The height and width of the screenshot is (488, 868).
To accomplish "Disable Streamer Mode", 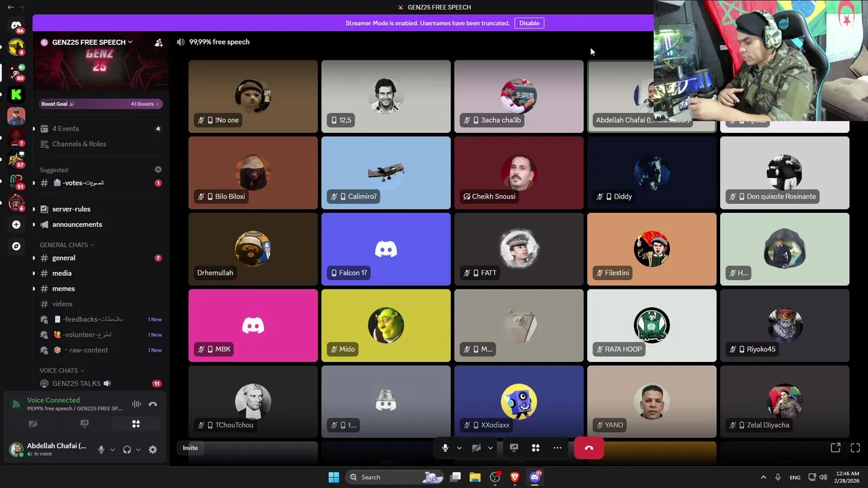I will point(529,23).
